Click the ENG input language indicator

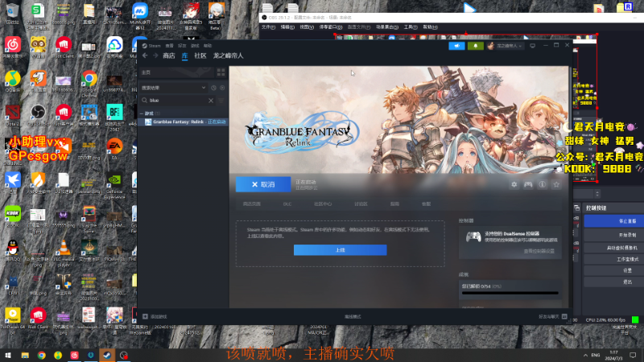coord(596,355)
